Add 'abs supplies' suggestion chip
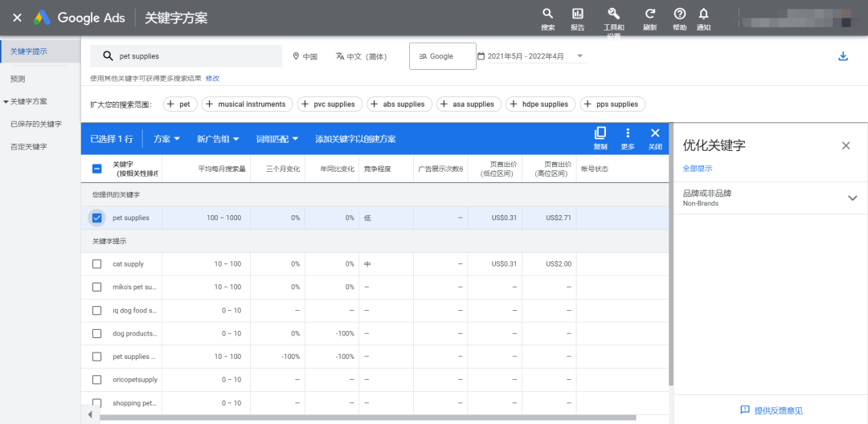 point(399,104)
